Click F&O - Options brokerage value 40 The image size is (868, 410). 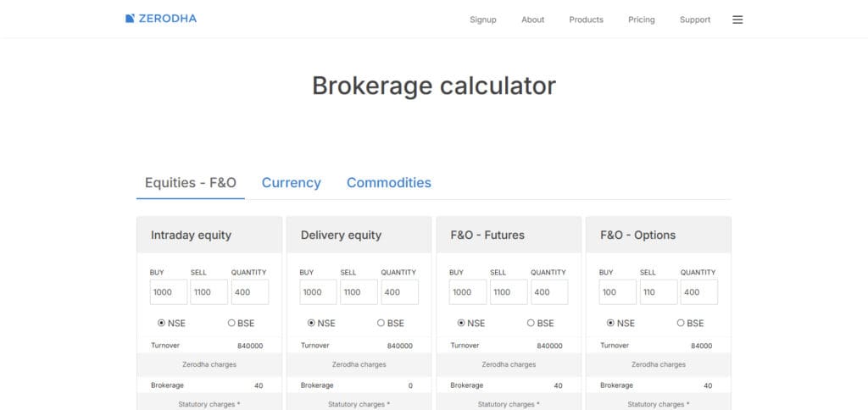click(x=708, y=385)
